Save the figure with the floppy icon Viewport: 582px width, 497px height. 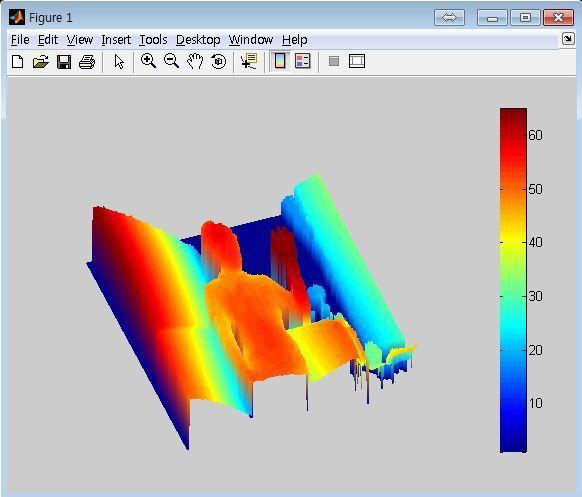tap(64, 62)
